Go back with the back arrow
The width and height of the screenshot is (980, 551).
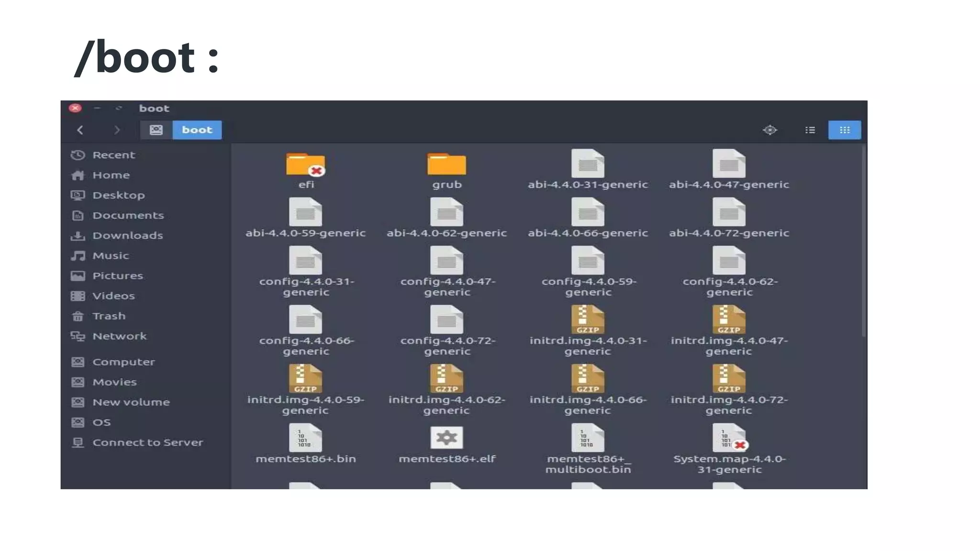point(80,130)
